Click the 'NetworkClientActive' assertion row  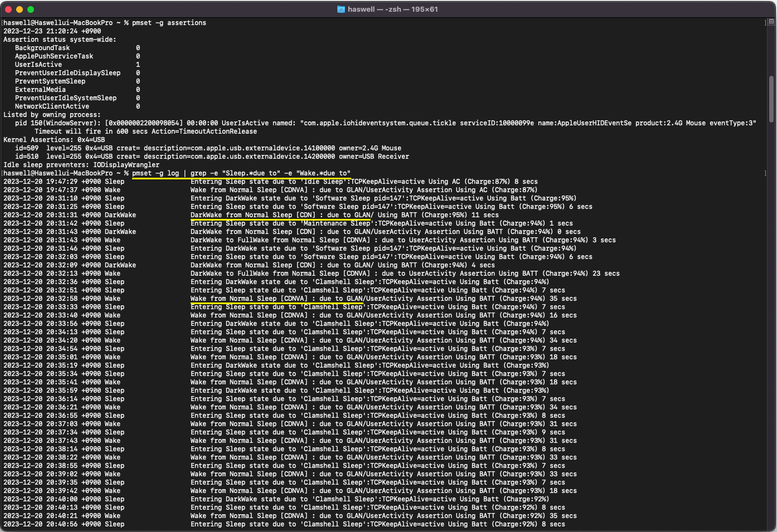(x=77, y=106)
